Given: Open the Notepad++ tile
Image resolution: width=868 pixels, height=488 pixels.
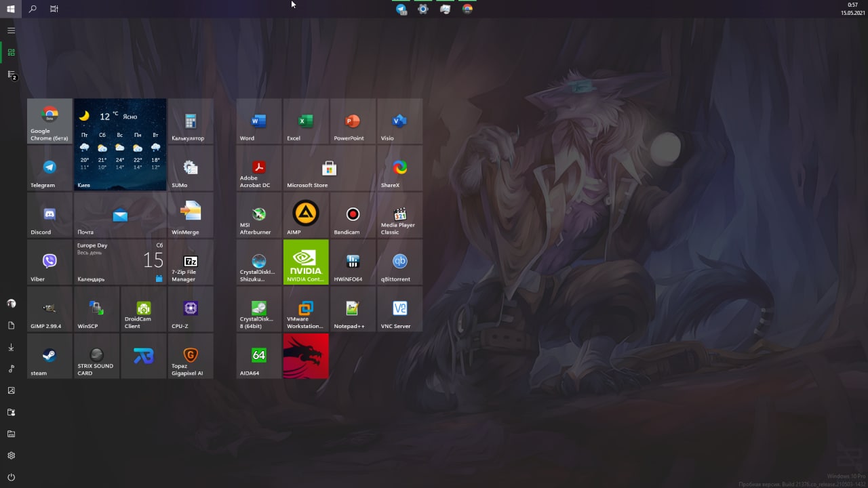Looking at the screenshot, I should [353, 308].
